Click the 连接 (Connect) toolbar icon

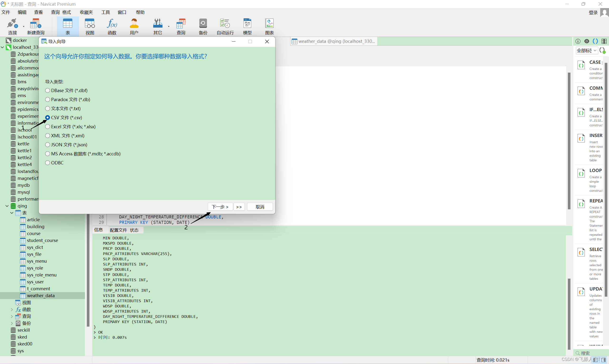(12, 27)
